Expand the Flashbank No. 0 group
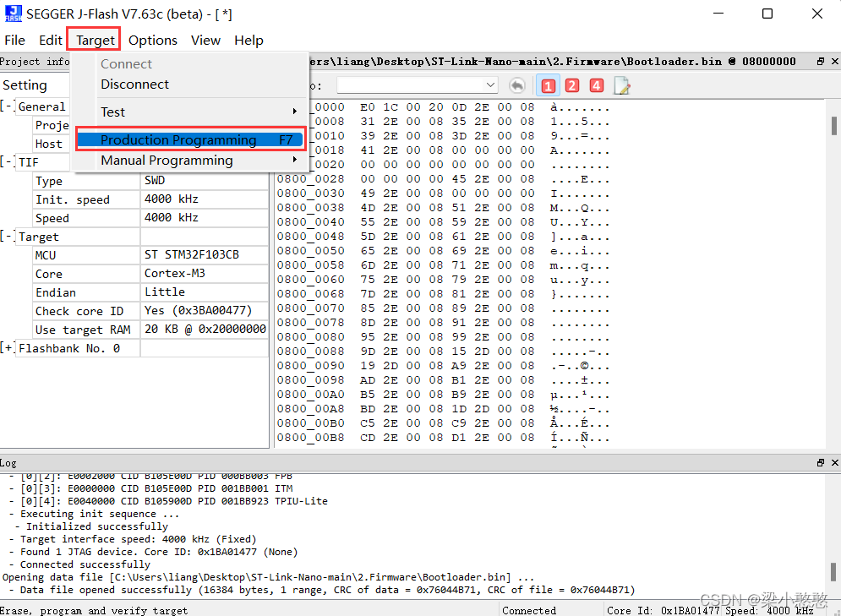 pyautogui.click(x=7, y=348)
